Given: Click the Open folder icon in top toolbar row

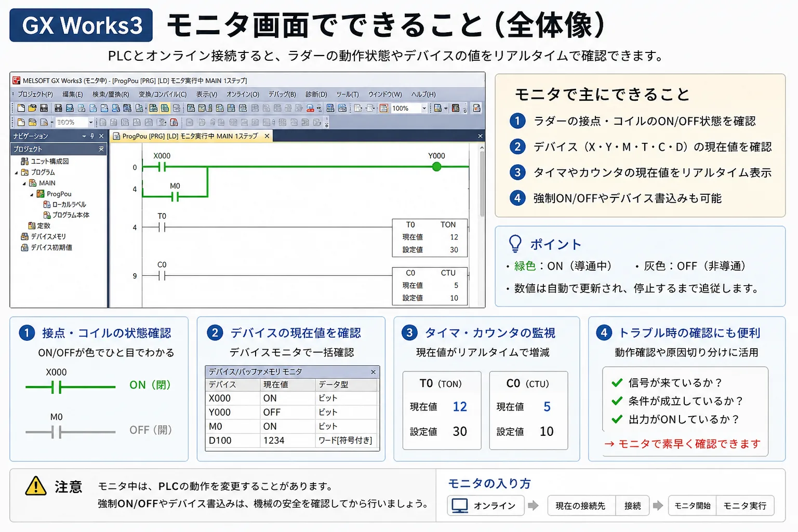Looking at the screenshot, I should 32,108.
